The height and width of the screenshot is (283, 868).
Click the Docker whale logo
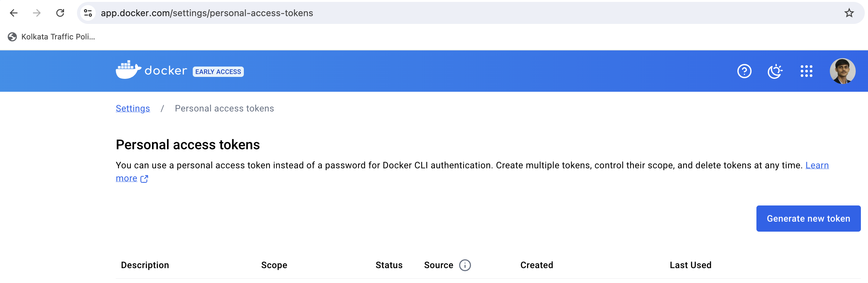(128, 70)
